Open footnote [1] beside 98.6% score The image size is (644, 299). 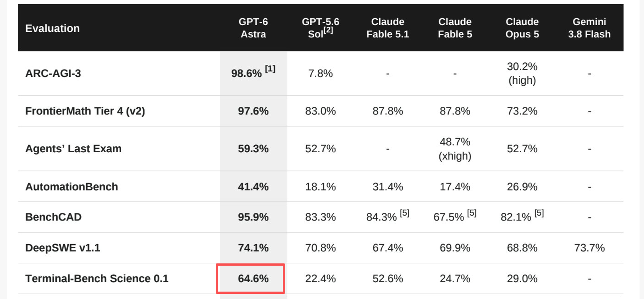tap(270, 69)
